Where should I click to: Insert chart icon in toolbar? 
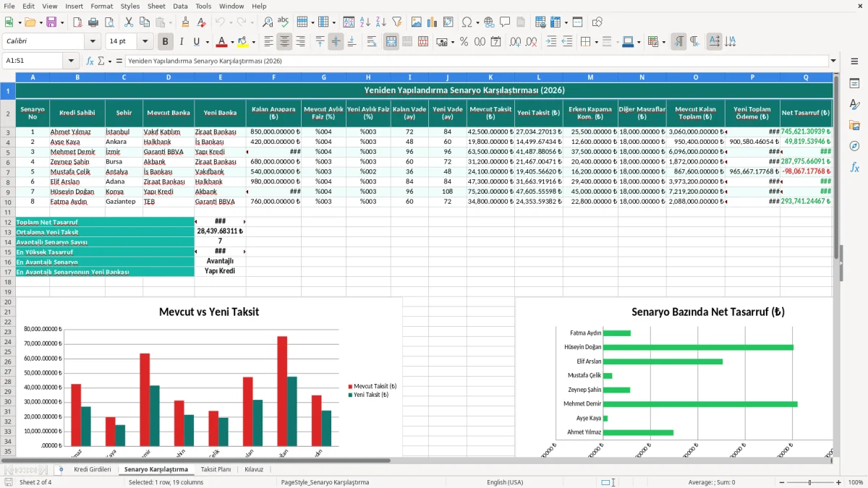coord(432,22)
